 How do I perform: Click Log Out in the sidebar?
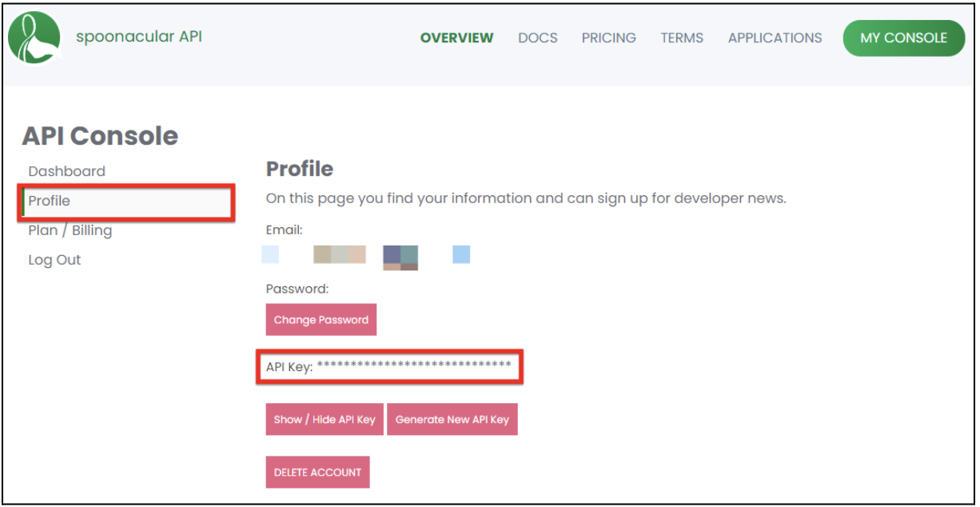[x=54, y=260]
